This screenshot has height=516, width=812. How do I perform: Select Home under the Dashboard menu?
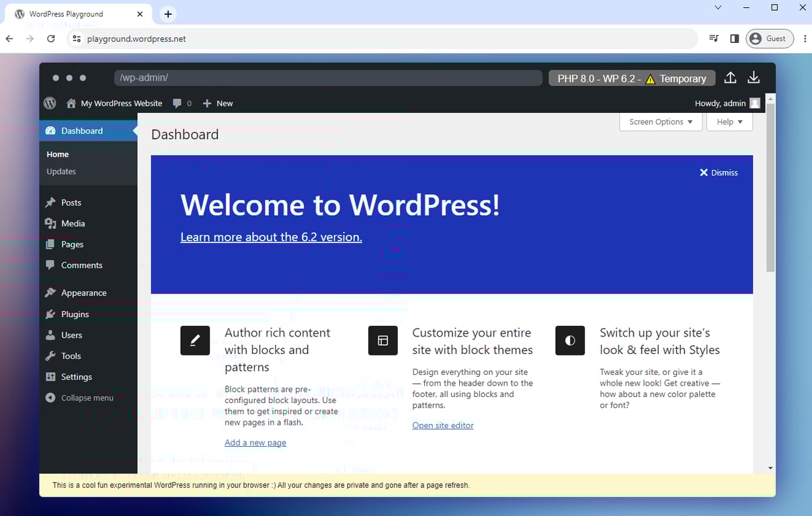coord(57,154)
